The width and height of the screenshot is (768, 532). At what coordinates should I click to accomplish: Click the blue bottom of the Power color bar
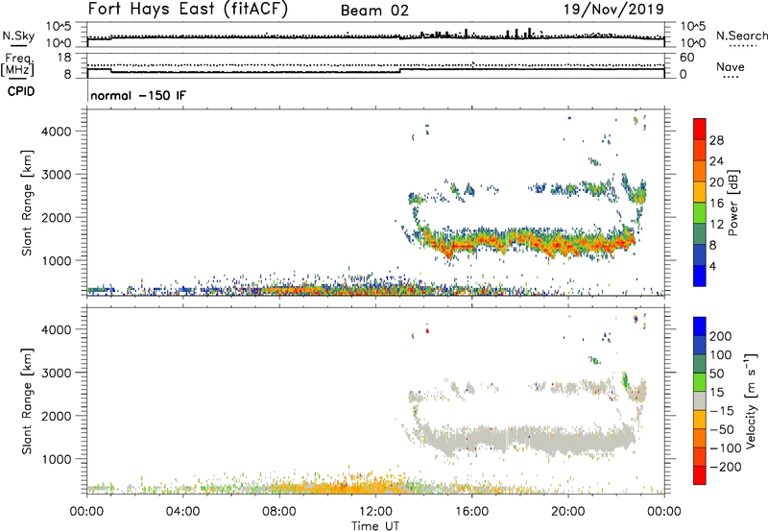[700, 276]
